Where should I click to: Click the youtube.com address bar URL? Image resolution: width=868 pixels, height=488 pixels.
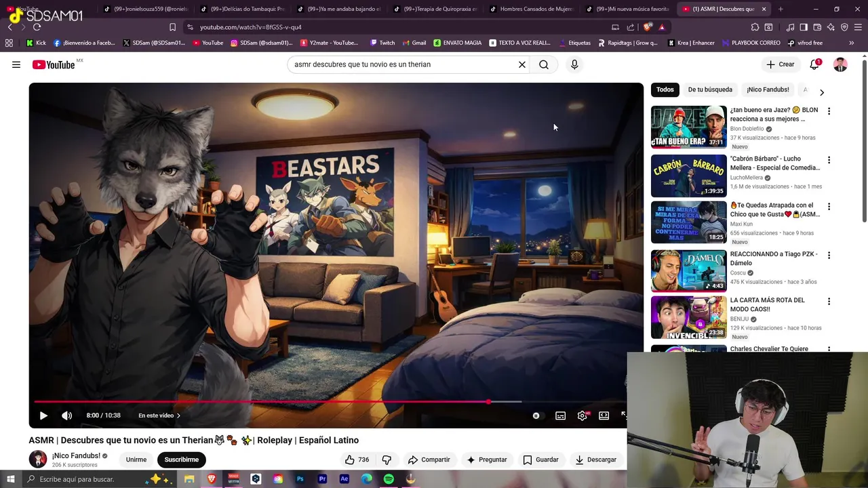coord(251,27)
